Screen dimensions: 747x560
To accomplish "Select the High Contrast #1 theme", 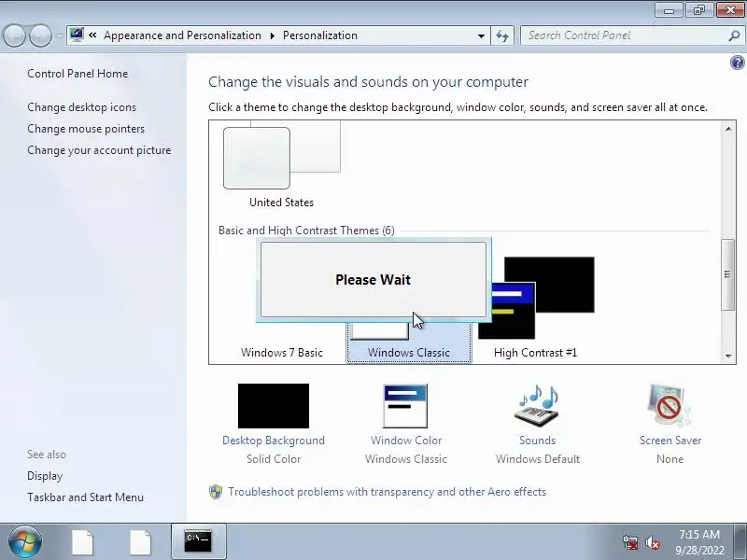I will point(535,308).
